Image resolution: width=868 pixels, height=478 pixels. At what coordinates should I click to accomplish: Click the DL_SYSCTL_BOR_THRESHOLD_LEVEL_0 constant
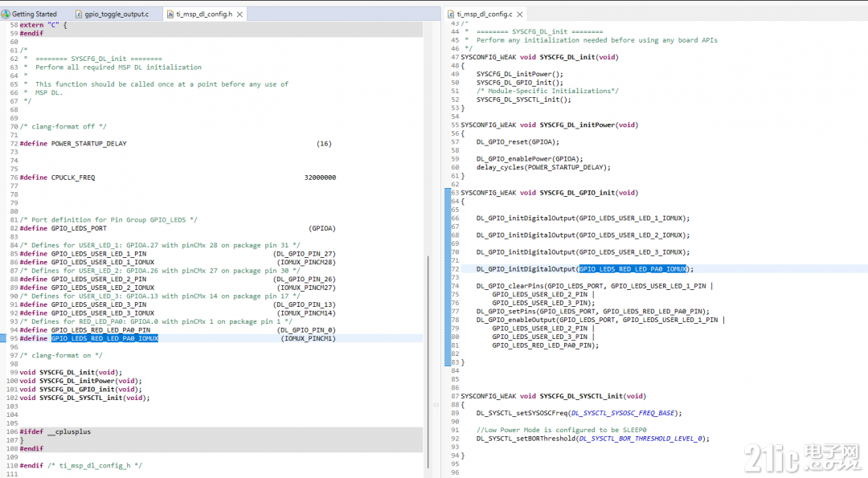[641, 438]
